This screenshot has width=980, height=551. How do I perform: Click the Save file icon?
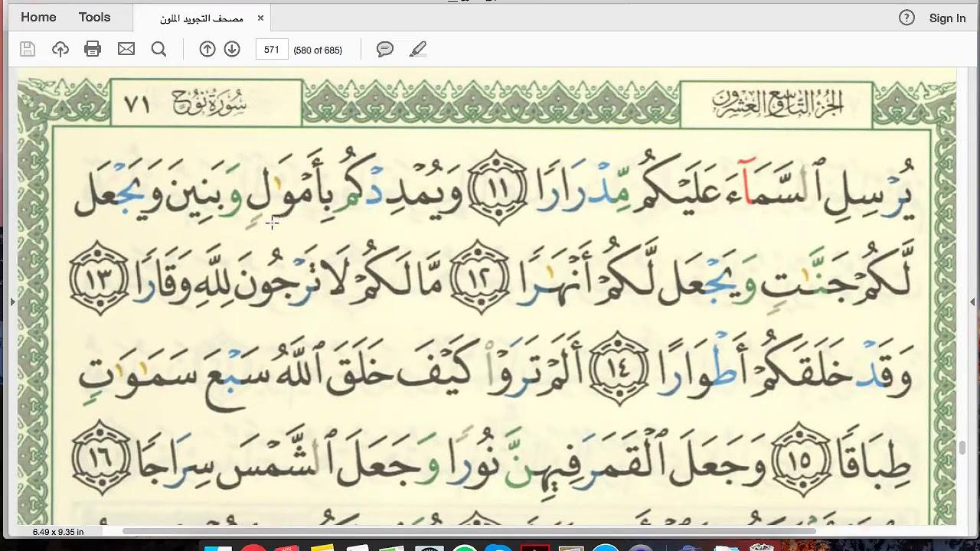pos(28,50)
